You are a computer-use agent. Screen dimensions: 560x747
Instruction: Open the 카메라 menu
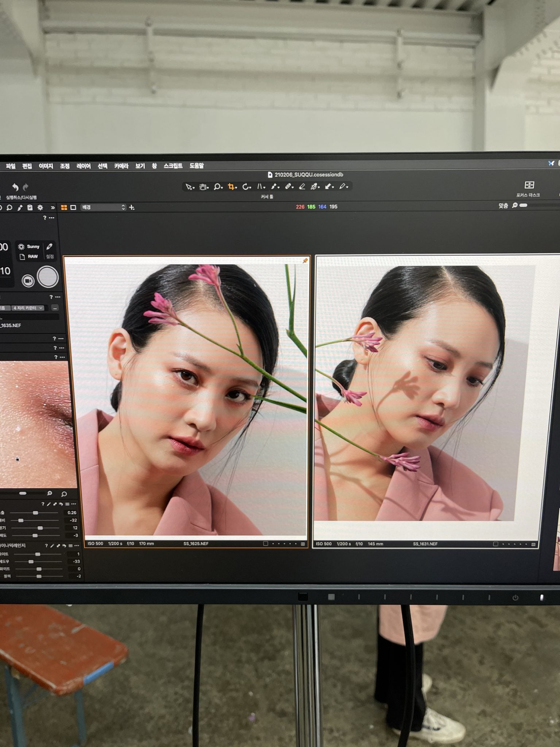pyautogui.click(x=121, y=166)
